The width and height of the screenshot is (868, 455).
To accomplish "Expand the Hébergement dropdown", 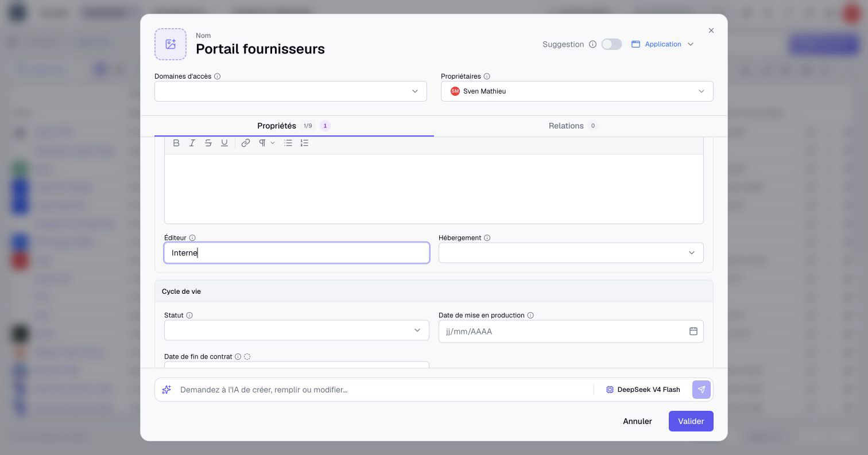I will [x=571, y=253].
